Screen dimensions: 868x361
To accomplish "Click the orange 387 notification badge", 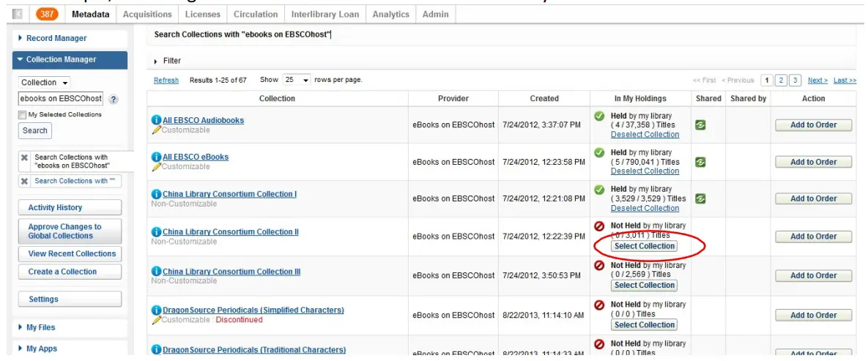I will 47,14.
